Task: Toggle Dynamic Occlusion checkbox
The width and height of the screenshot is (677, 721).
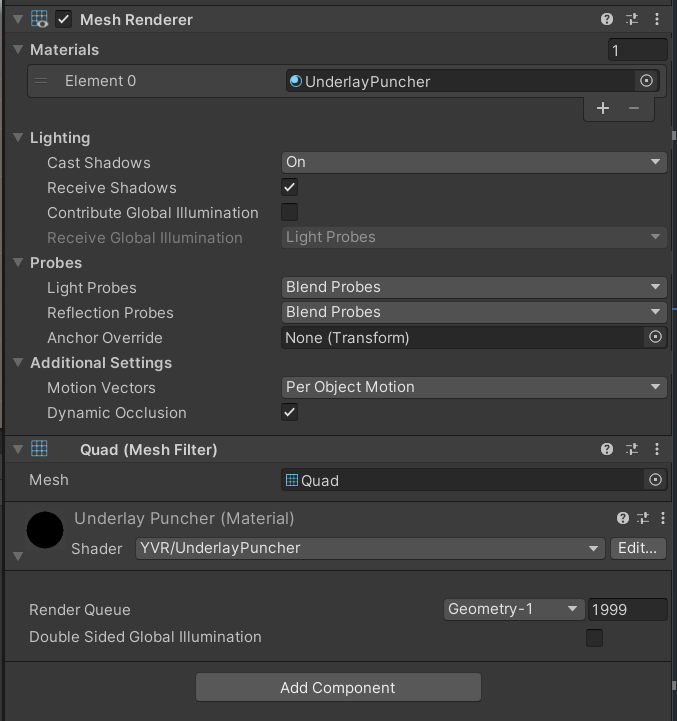Action: 290,412
